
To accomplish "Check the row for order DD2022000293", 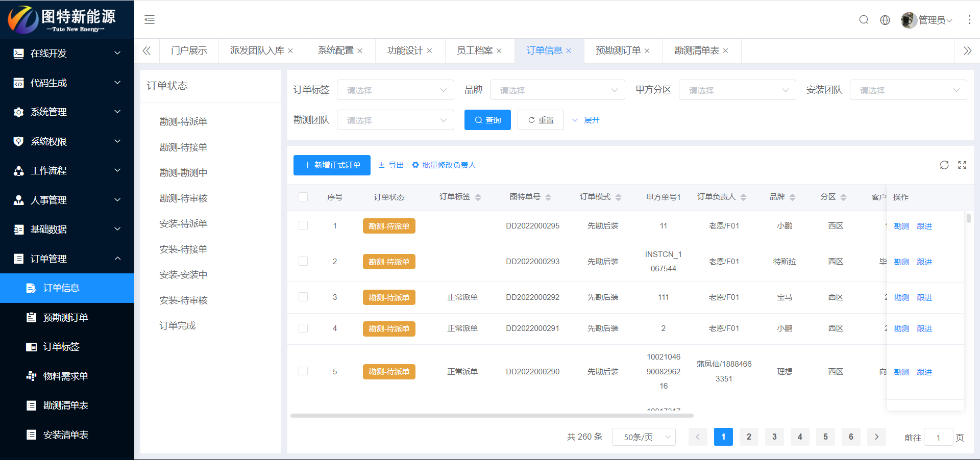I will coord(303,261).
